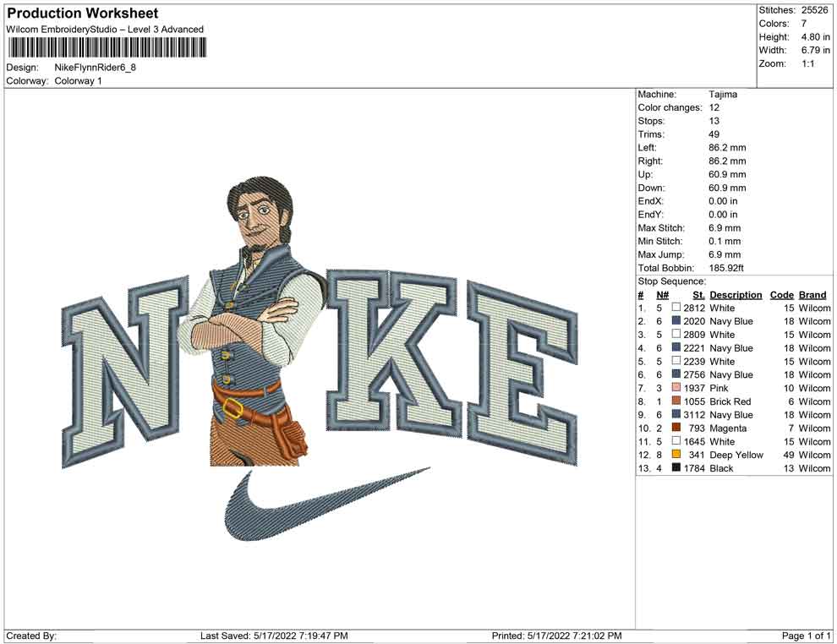Click the Width value 6.79 in
The height and width of the screenshot is (644, 837).
(x=815, y=50)
